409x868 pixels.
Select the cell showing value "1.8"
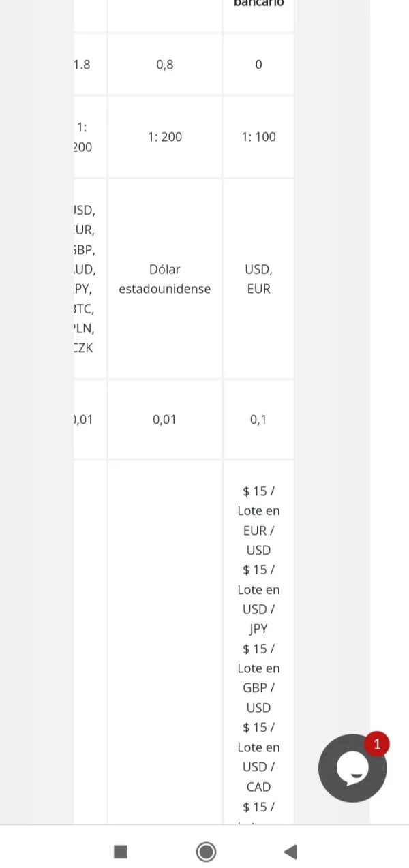point(82,65)
